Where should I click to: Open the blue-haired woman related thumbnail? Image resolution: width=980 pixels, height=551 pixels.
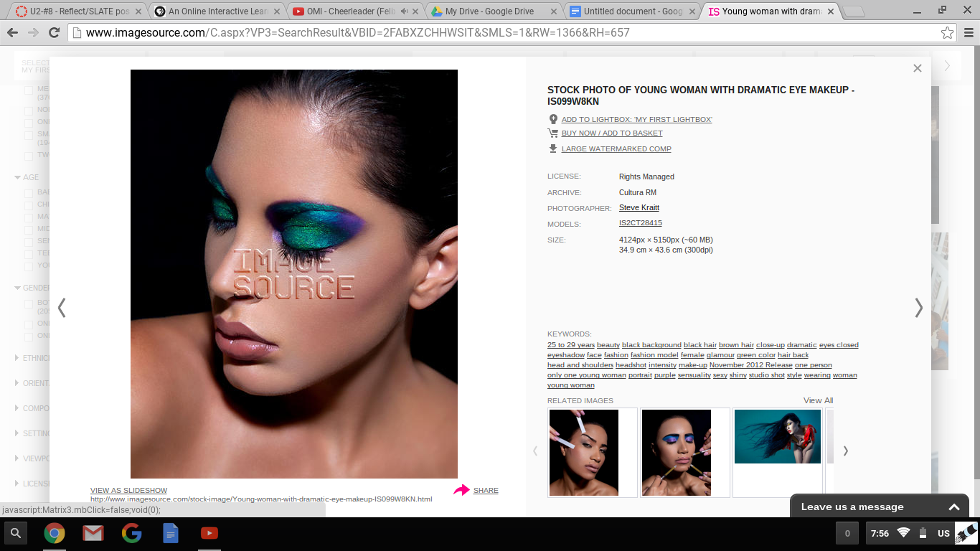click(777, 437)
